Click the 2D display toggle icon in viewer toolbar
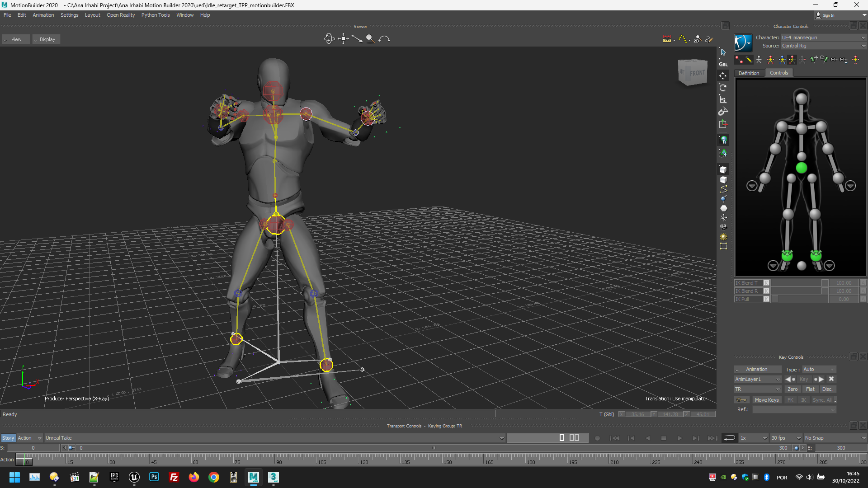Screen dimensions: 868x488 click(697, 39)
